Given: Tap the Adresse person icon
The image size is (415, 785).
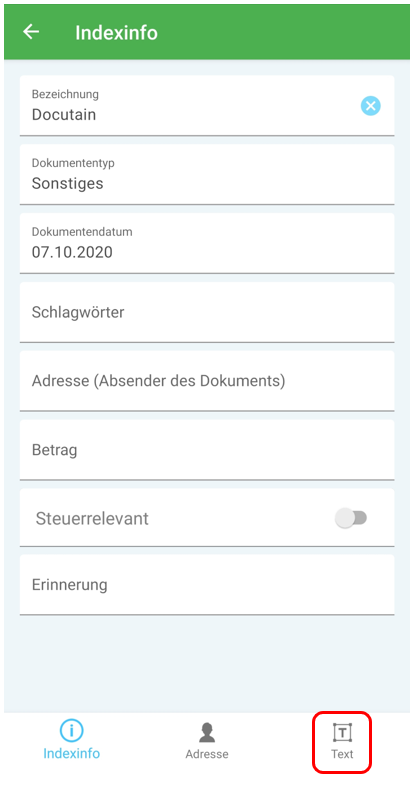Looking at the screenshot, I should (x=207, y=733).
